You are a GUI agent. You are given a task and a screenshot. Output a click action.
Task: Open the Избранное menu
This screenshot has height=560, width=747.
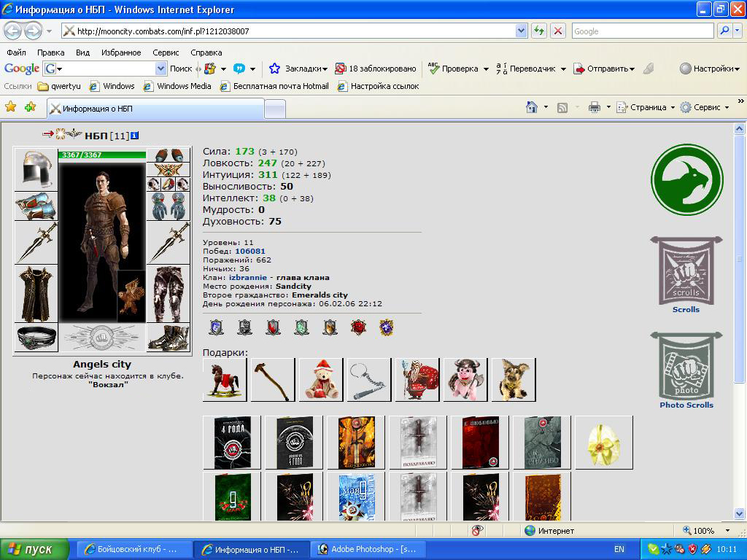[x=121, y=52]
